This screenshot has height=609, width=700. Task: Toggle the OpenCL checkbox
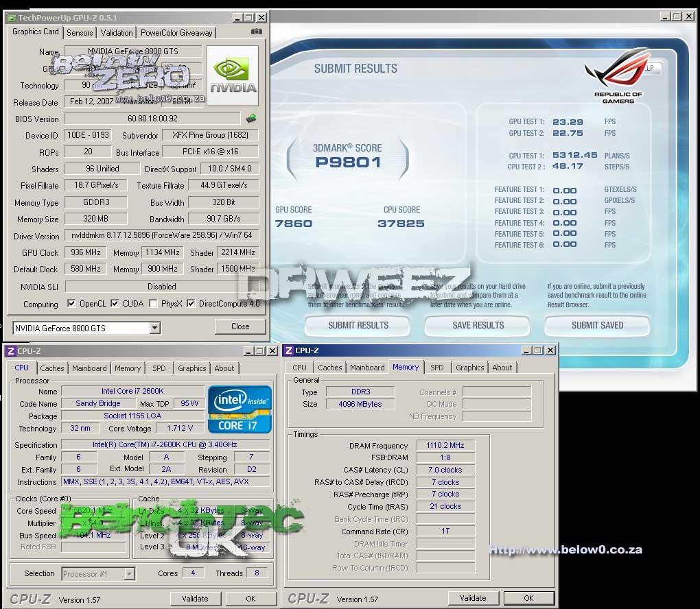(71, 303)
